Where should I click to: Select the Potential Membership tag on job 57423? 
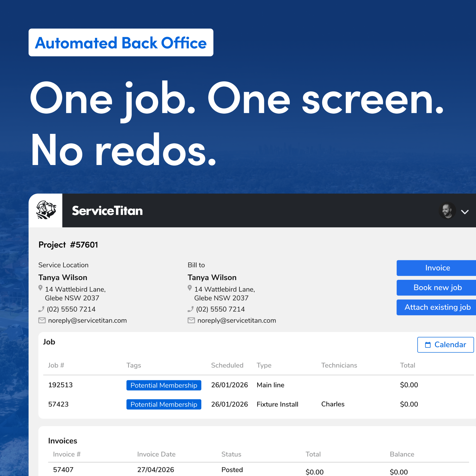[164, 404]
